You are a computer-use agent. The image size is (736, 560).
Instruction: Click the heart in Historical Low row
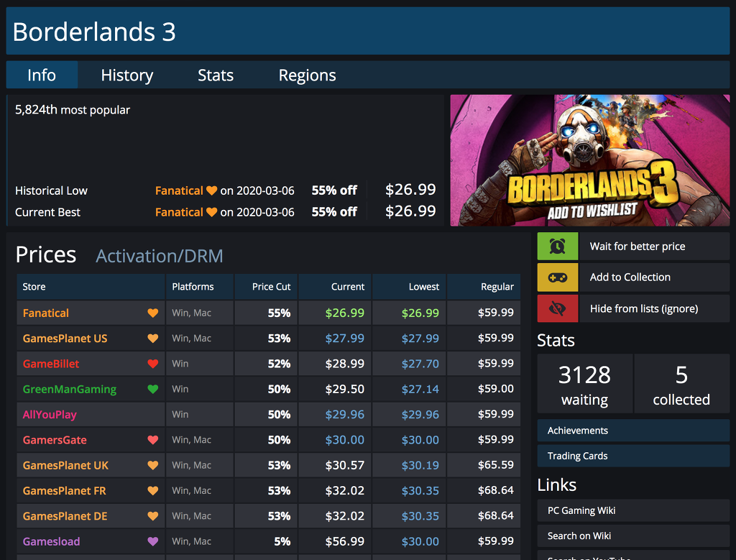coord(212,191)
